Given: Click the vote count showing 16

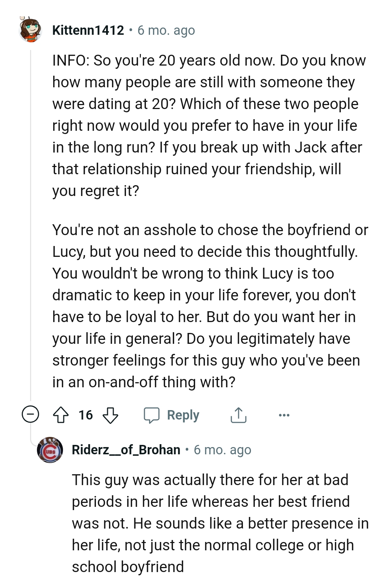Looking at the screenshot, I should coord(85,415).
